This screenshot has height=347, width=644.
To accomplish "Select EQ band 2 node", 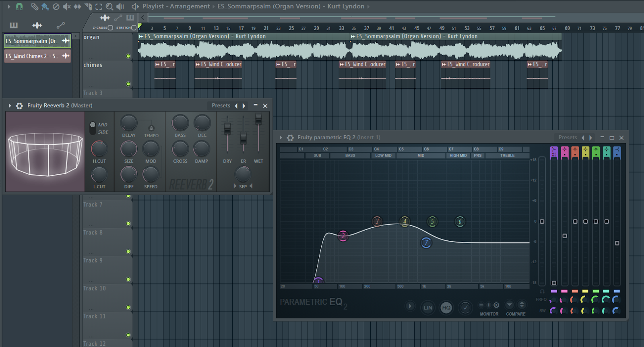I will (x=343, y=236).
